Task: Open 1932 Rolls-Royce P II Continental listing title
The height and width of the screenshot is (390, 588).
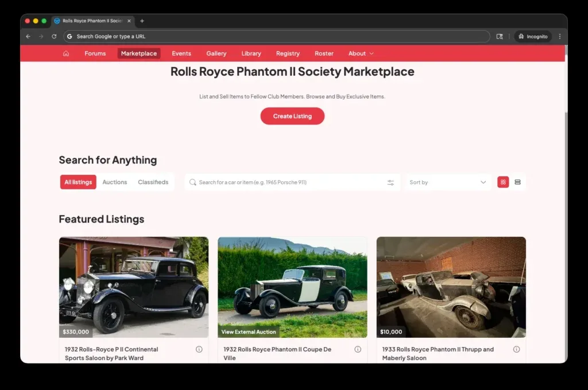Action: tap(111, 353)
